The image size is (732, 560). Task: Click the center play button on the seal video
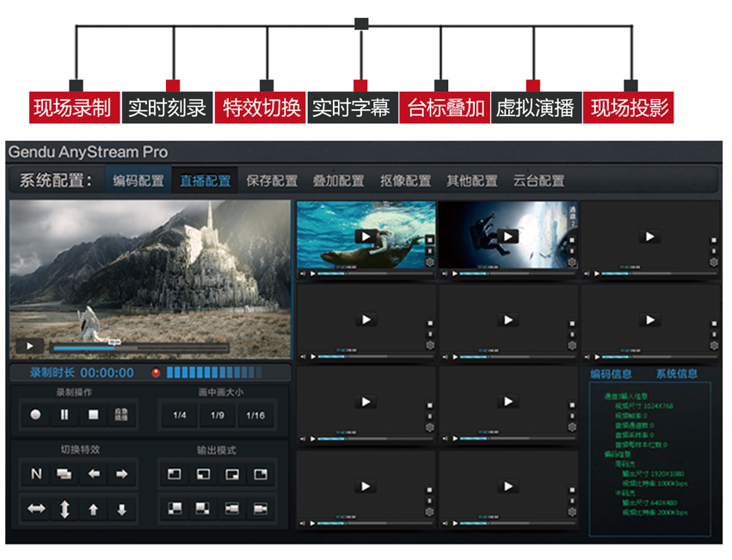(366, 237)
